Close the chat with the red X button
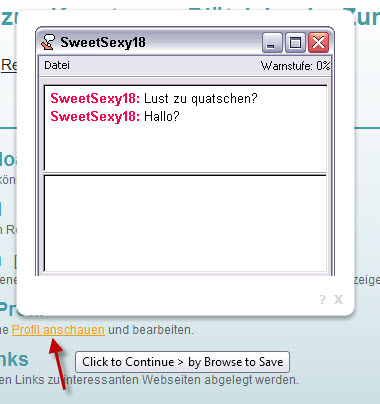 [318, 43]
